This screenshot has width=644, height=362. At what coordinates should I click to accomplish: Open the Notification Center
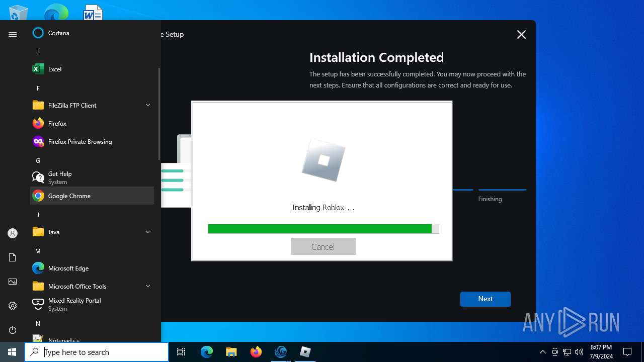point(627,352)
